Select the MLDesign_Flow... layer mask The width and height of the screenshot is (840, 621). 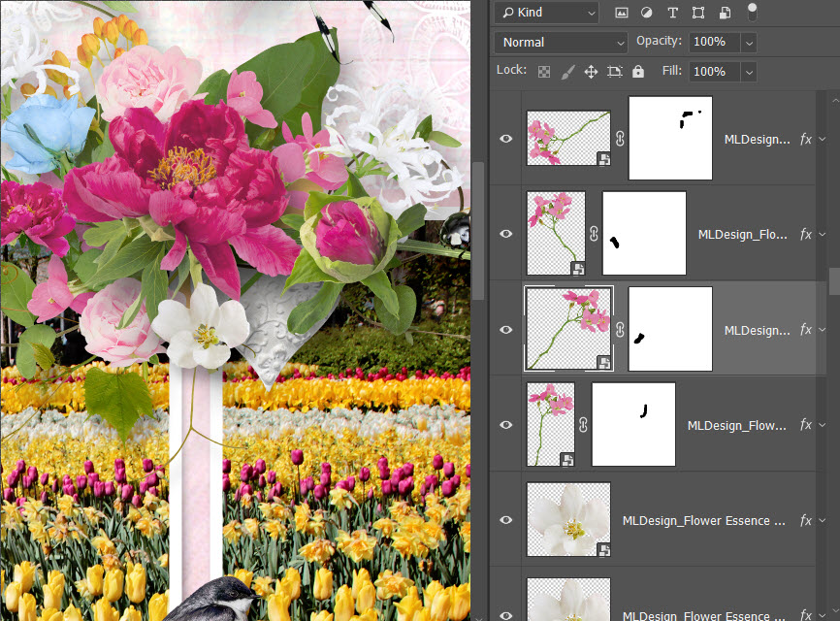[x=633, y=424]
